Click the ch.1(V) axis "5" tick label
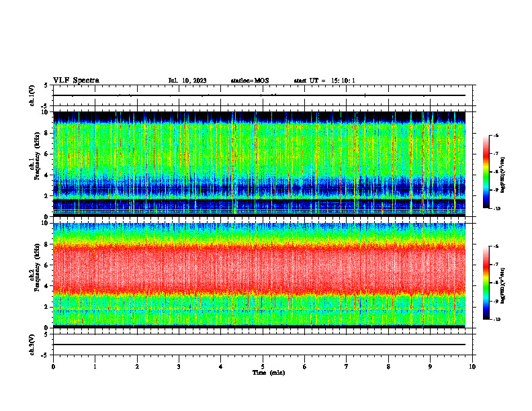This screenshot has width=532, height=411. [46, 86]
